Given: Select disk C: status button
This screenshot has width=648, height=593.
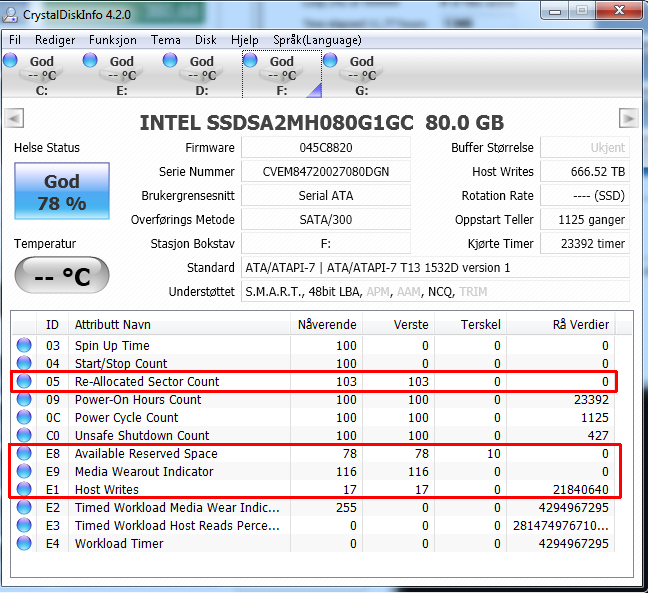Looking at the screenshot, I should coord(41,75).
